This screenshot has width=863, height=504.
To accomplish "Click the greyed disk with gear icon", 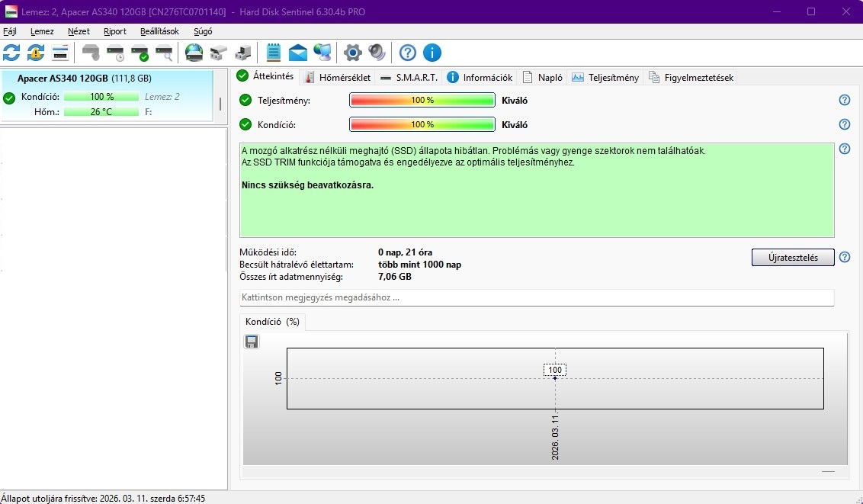I will point(91,53).
